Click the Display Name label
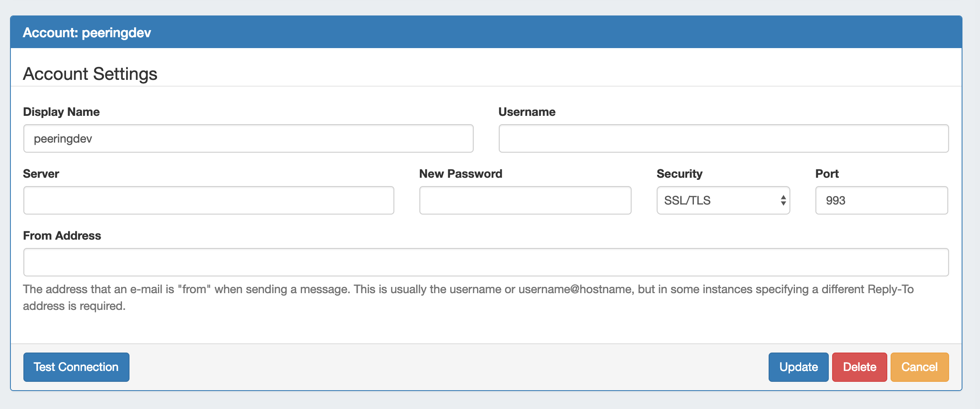 tap(61, 112)
